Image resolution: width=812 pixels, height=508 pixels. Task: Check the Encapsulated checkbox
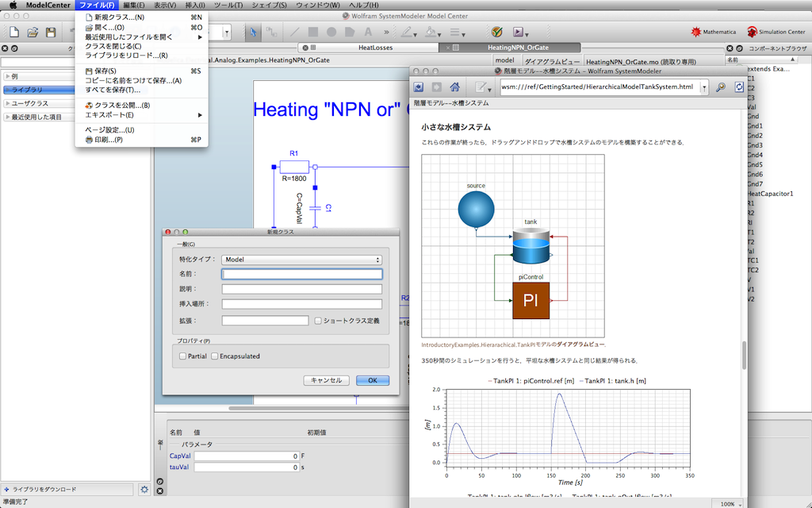(214, 356)
